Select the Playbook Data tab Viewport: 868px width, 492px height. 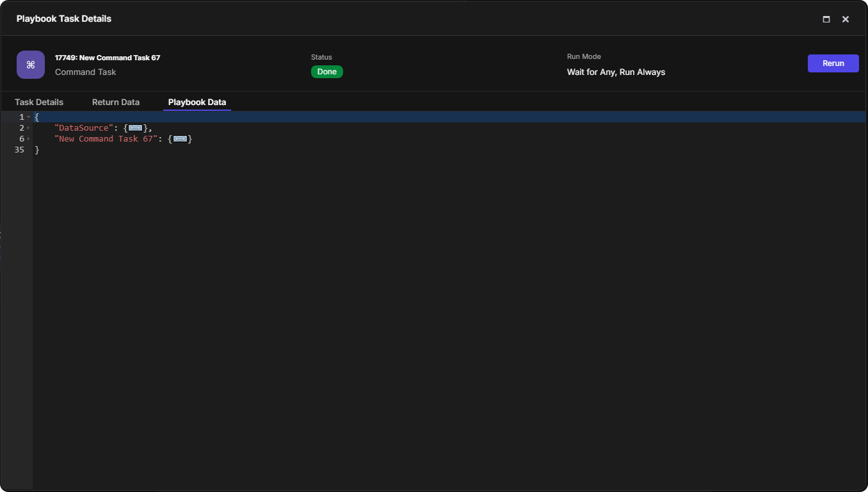tap(197, 102)
